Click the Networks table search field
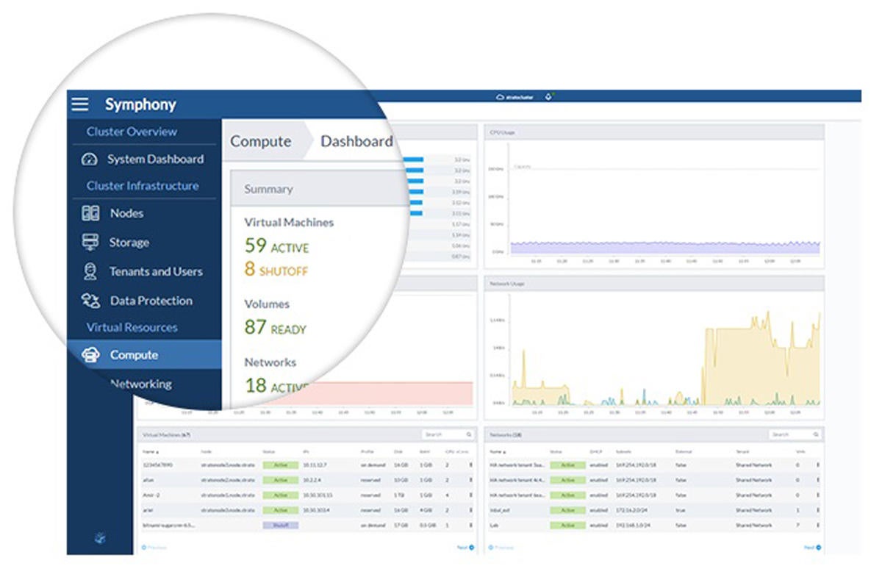This screenshot has height=588, width=882. pos(795,434)
